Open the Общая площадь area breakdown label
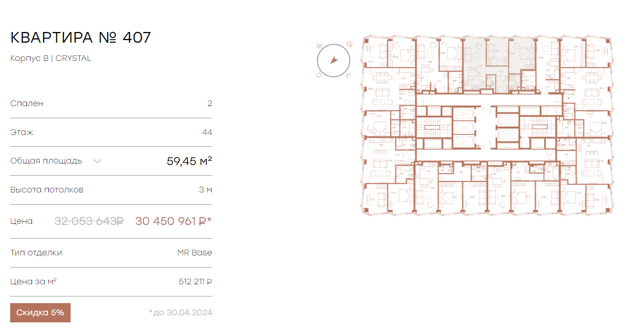644x330 pixels. [x=46, y=161]
